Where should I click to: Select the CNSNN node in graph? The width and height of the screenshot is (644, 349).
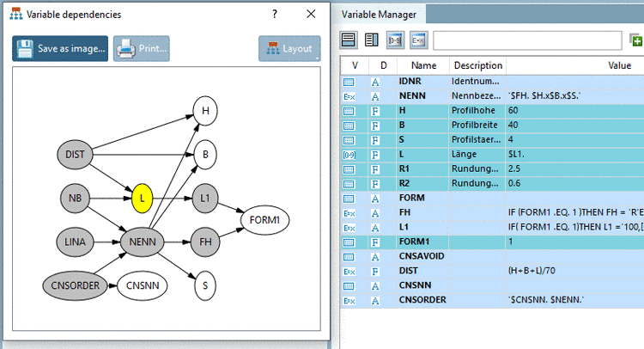coord(142,285)
